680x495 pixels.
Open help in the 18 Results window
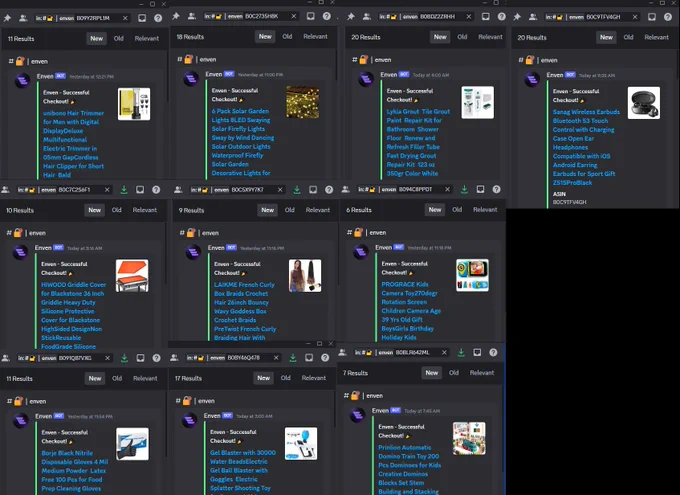pos(327,16)
